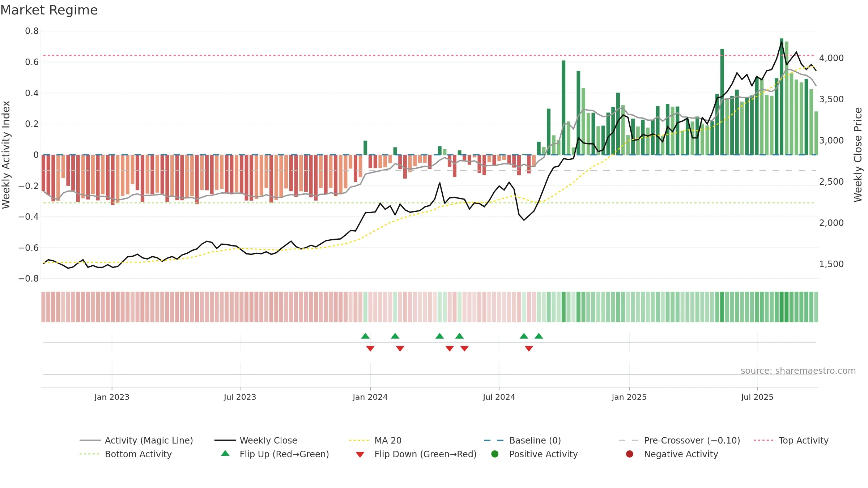Click the Jan 2025 axis label

629,397
